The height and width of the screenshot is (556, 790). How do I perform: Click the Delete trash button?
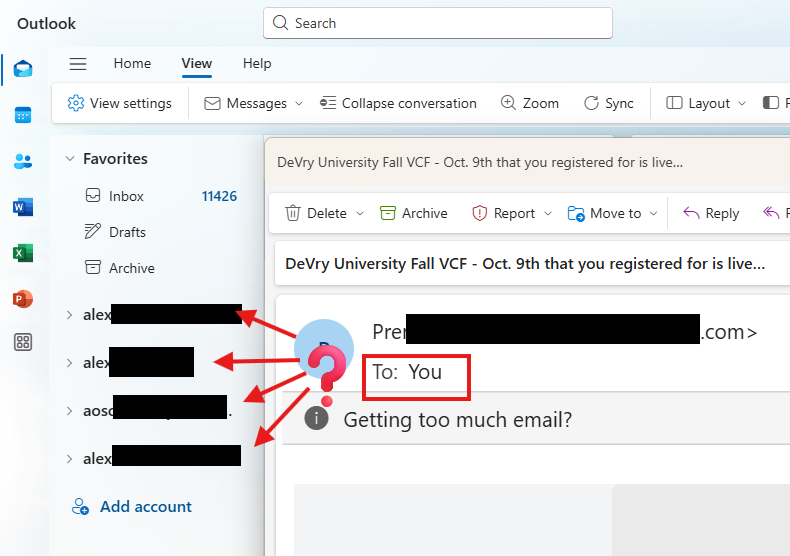tap(316, 214)
